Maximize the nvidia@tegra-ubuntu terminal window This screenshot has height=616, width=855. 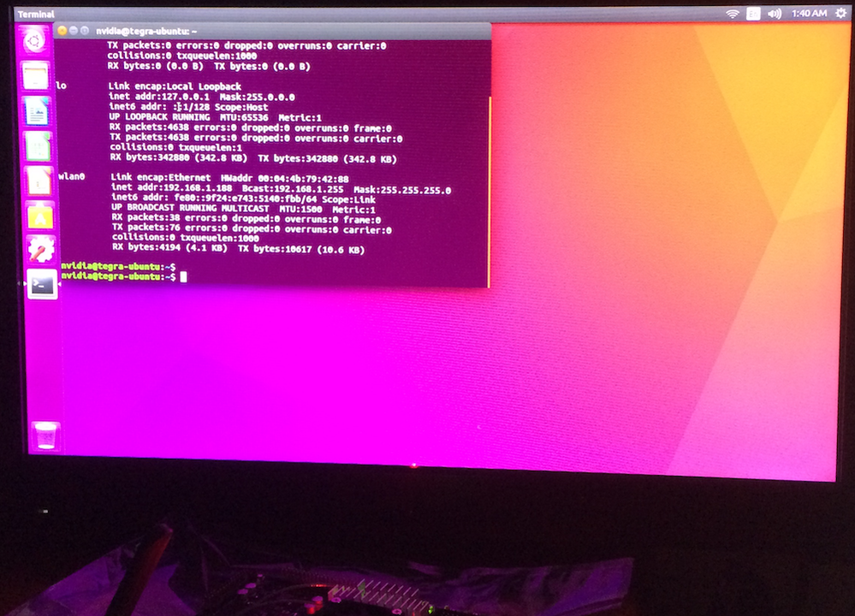84,28
